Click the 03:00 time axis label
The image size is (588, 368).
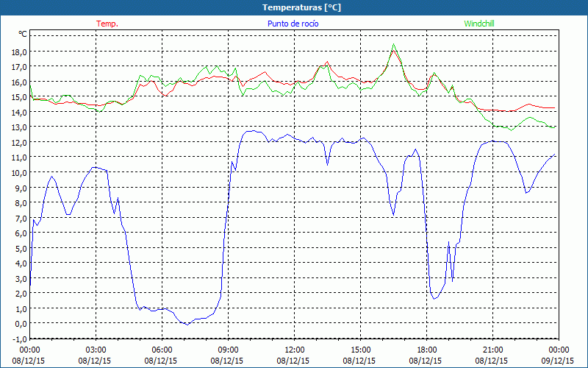96,350
